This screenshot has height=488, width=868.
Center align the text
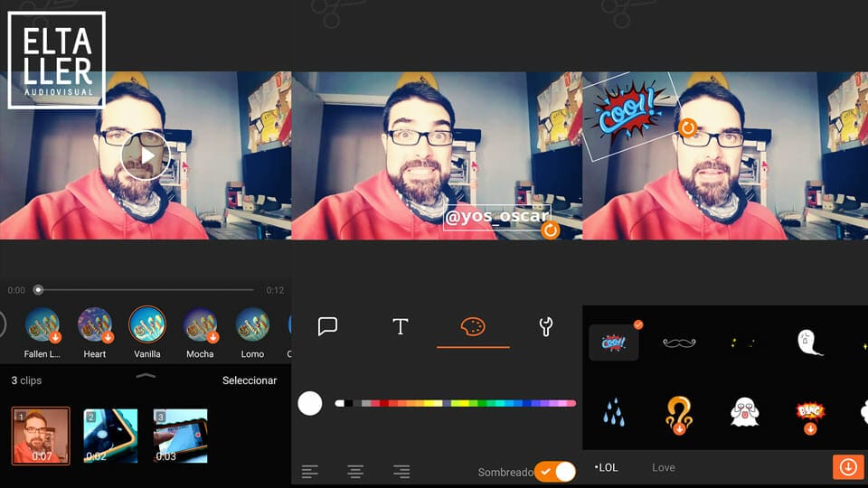[355, 472]
